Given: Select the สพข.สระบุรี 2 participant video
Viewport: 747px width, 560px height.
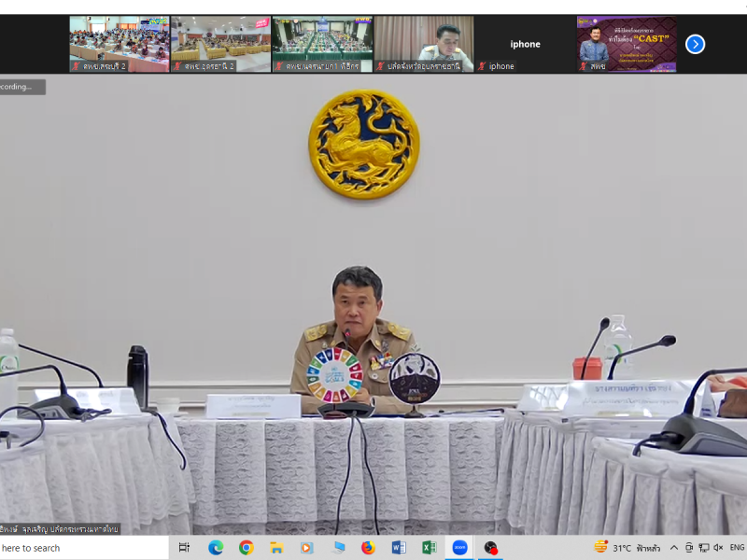Looking at the screenshot, I should (x=119, y=44).
